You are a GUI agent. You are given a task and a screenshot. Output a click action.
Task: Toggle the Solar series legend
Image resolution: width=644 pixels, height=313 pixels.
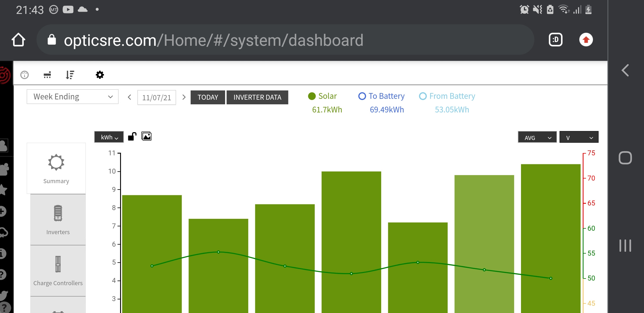(322, 96)
